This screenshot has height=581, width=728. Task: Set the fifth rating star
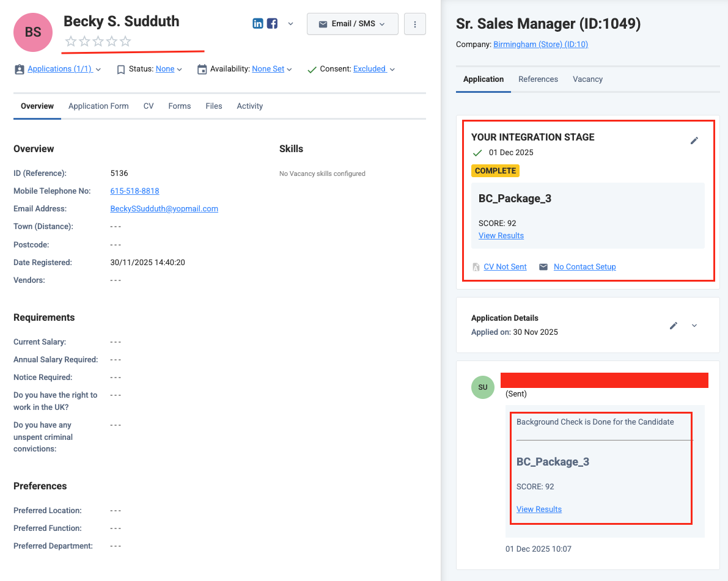click(x=125, y=42)
